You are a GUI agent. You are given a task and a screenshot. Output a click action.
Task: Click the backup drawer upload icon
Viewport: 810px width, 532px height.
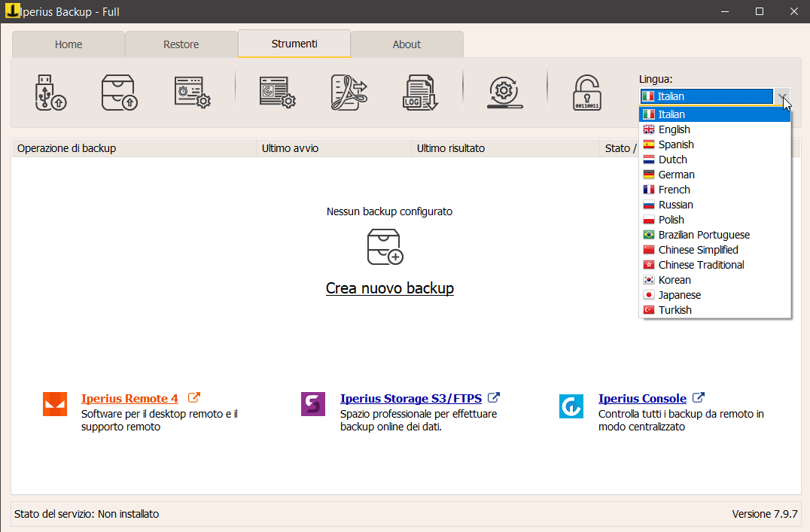[x=120, y=93]
